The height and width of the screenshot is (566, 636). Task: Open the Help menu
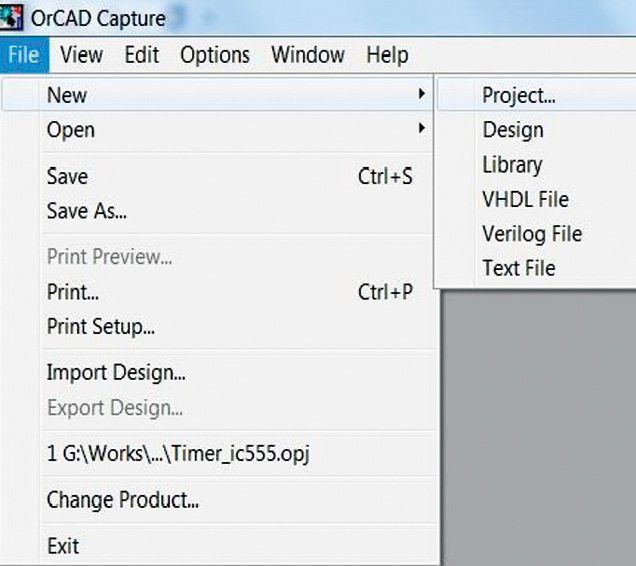click(387, 54)
